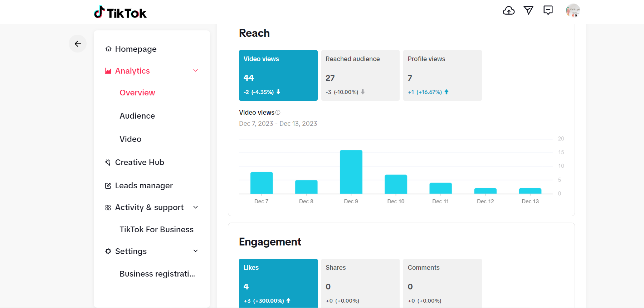
Task: Click the Settings gear icon
Action: 108,251
